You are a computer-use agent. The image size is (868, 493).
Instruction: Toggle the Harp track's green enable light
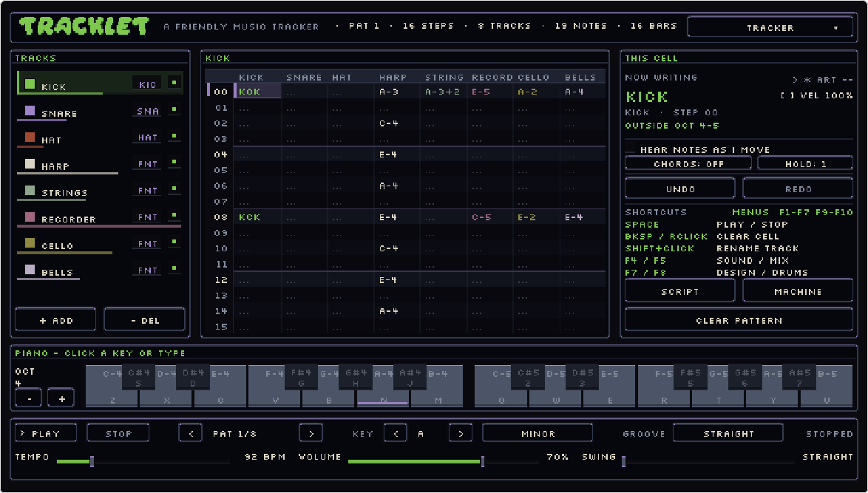(x=174, y=163)
